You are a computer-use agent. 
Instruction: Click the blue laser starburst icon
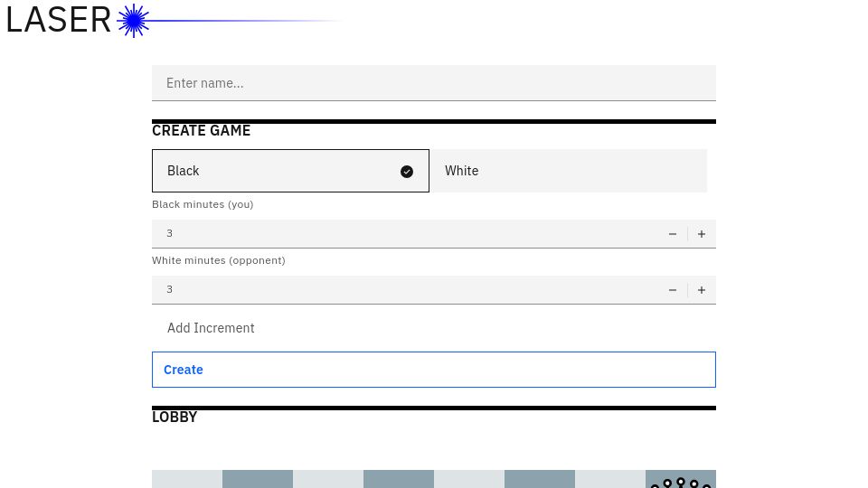(134, 21)
